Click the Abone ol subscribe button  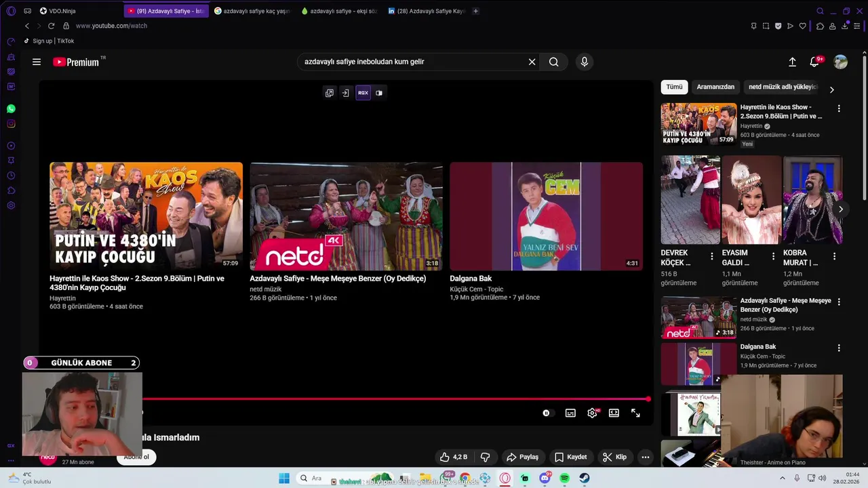(x=136, y=457)
